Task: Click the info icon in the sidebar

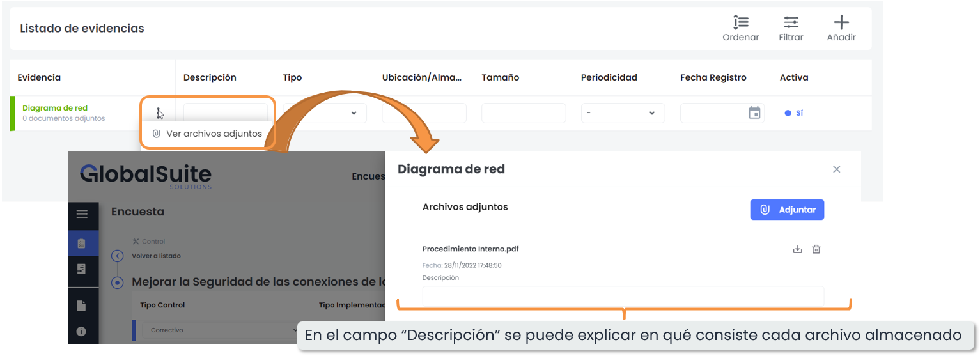Action: coord(82,331)
